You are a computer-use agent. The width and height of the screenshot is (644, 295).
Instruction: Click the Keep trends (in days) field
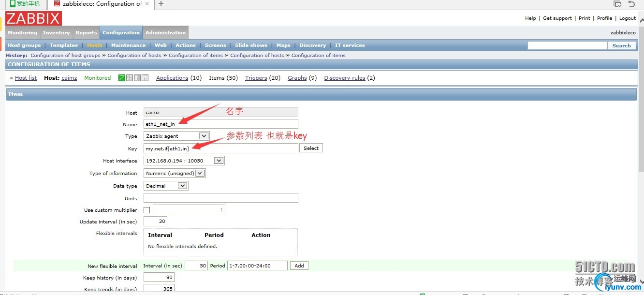click(159, 289)
